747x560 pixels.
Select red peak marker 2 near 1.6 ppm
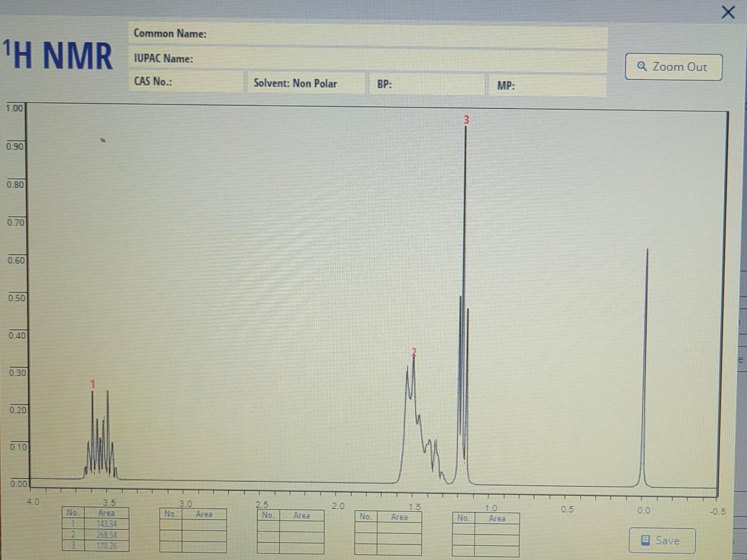[413, 352]
